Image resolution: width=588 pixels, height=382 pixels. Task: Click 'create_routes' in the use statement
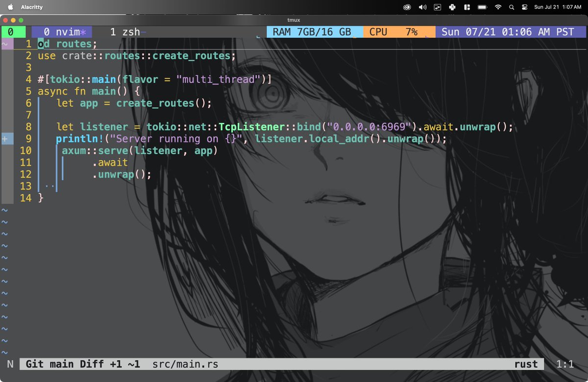(191, 55)
